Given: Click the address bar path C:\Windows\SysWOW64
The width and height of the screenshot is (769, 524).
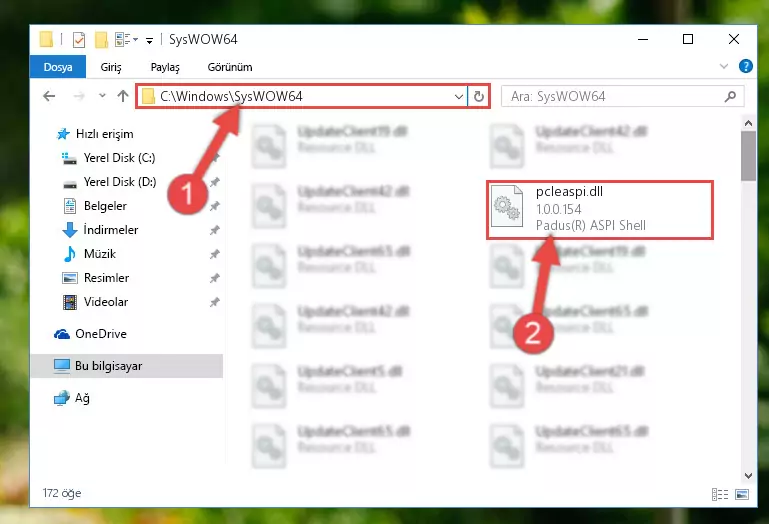Looking at the screenshot, I should coord(231,96).
